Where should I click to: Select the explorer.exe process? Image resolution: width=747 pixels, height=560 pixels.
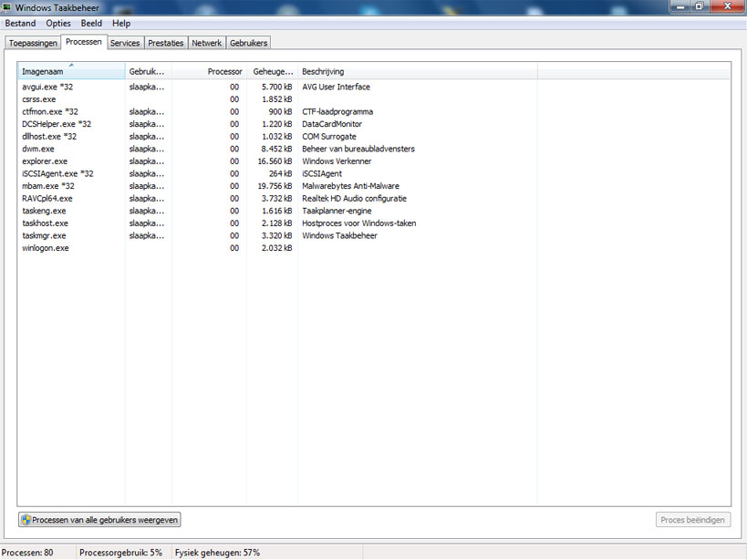(x=45, y=161)
